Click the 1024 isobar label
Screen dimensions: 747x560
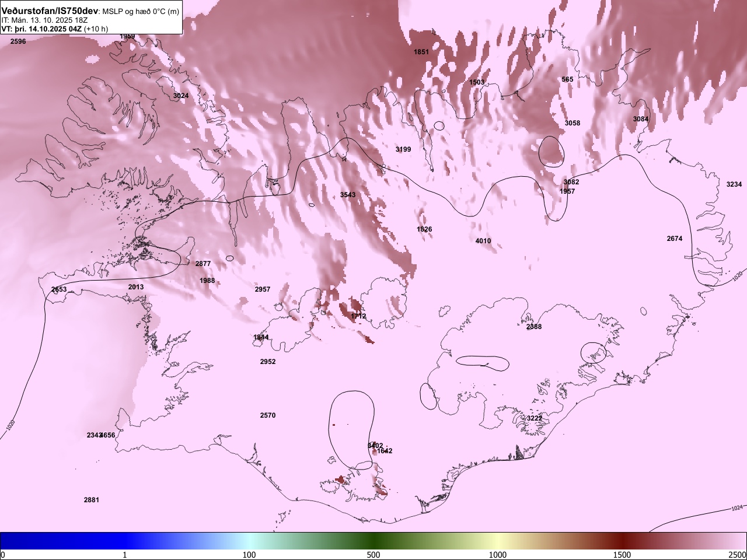(x=737, y=508)
